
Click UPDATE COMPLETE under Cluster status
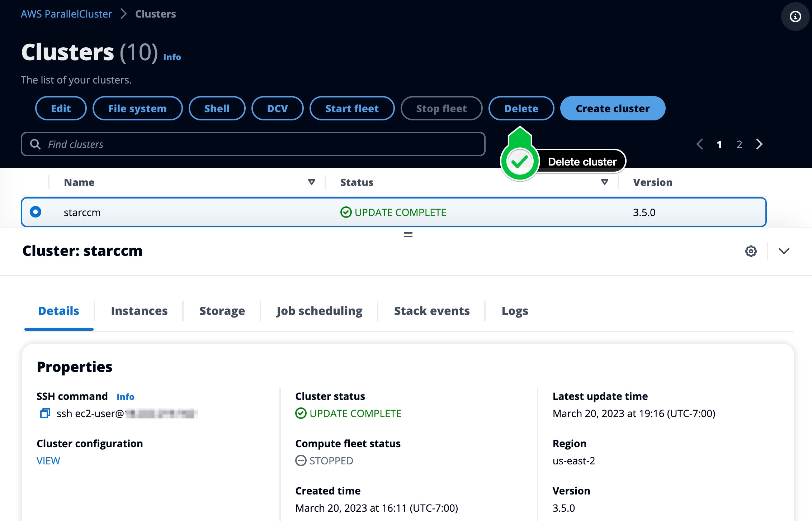point(348,413)
